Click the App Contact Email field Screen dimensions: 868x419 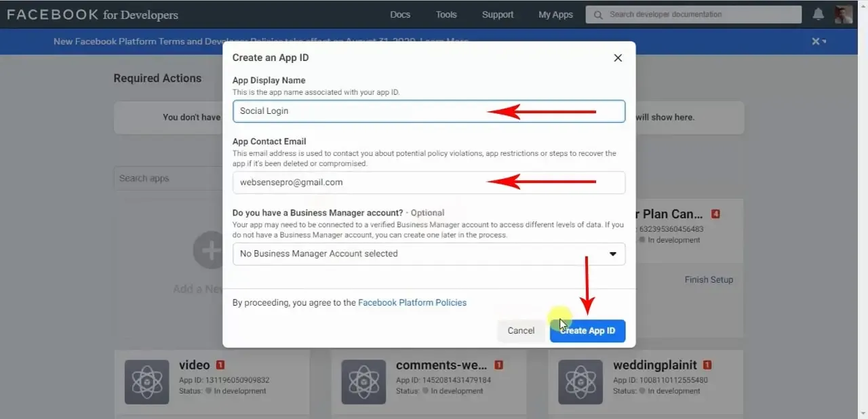(x=429, y=182)
